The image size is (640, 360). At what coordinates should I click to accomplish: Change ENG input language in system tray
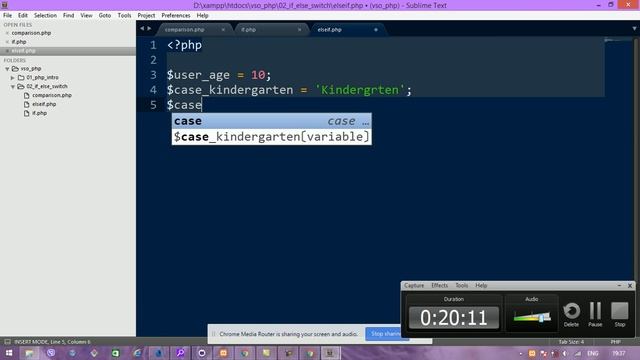point(593,353)
